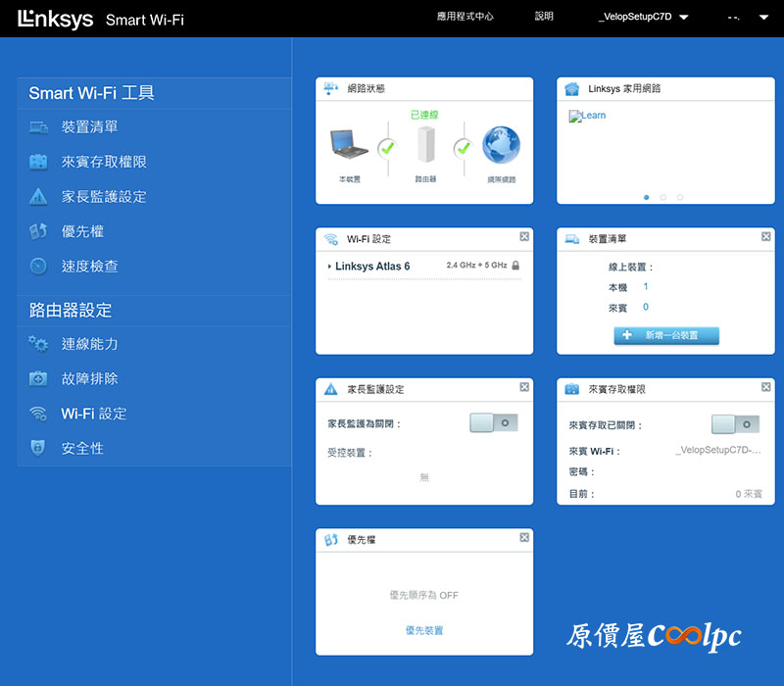Click the router 路由器 node icon
This screenshot has width=784, height=686.
pos(426,144)
